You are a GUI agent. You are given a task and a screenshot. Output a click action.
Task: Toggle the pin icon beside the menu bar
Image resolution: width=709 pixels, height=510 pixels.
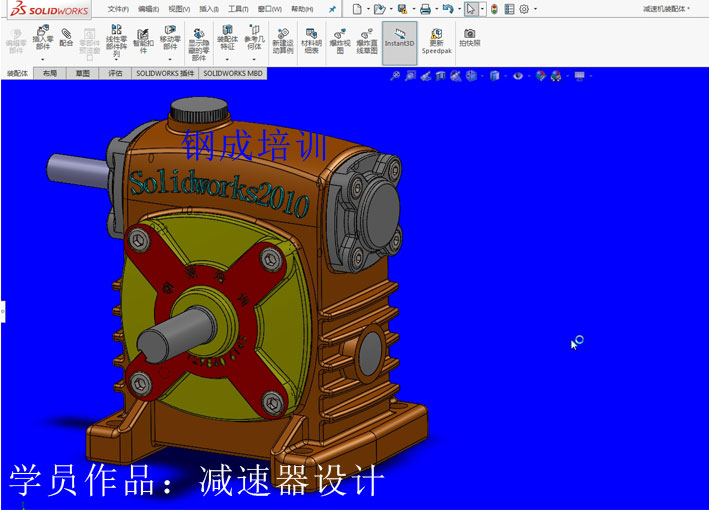pyautogui.click(x=332, y=9)
